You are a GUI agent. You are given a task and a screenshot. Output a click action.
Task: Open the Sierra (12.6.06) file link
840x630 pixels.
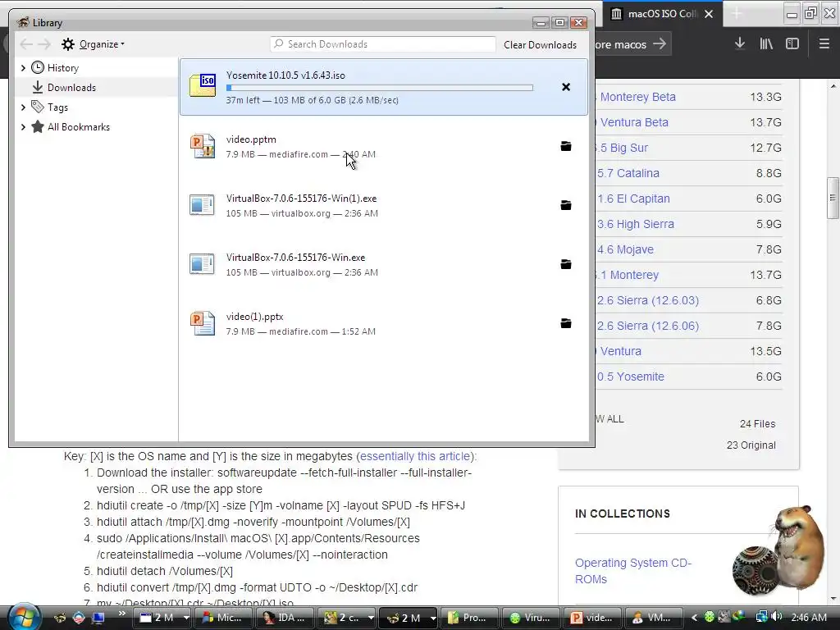[648, 326]
